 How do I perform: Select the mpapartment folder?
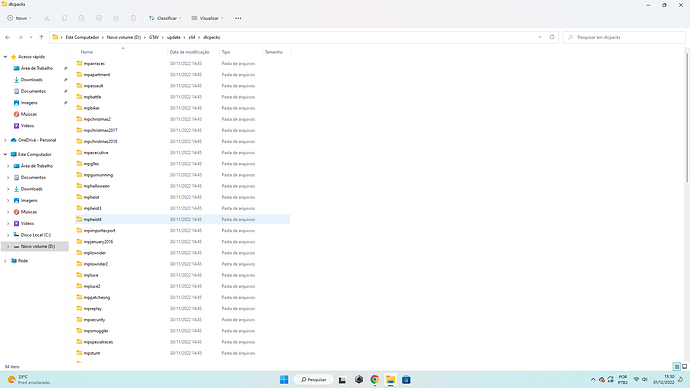click(96, 75)
